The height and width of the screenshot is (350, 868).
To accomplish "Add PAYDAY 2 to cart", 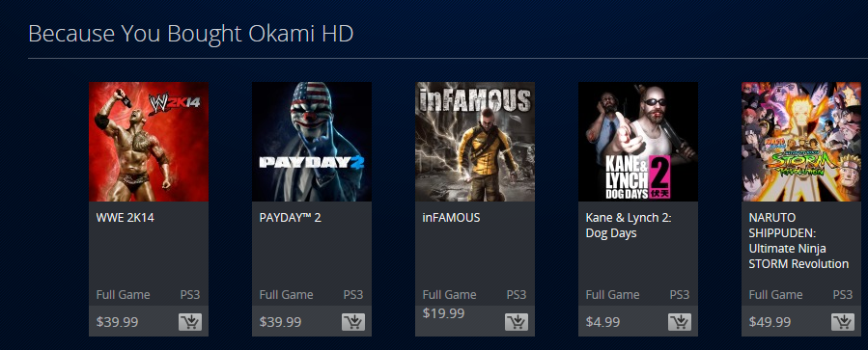I will click(353, 322).
